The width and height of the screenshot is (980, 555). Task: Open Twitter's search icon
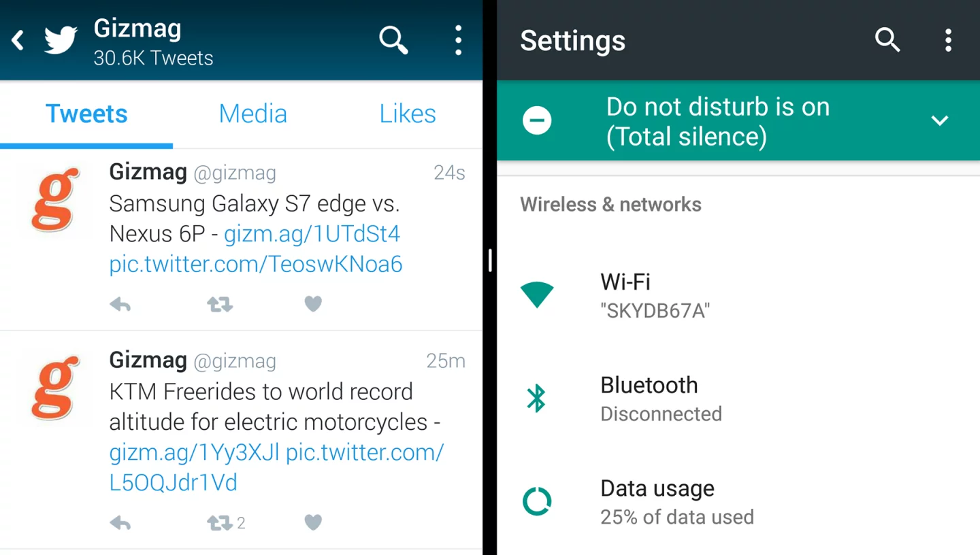tap(393, 41)
